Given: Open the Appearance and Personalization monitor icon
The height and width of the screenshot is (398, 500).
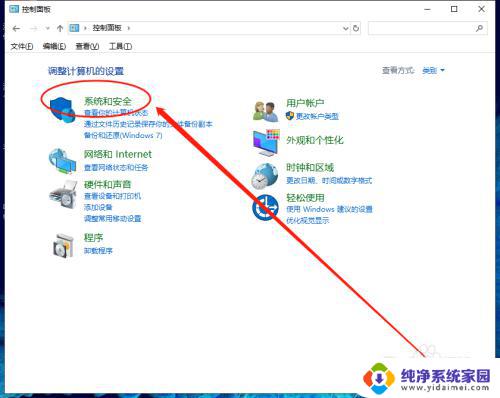Looking at the screenshot, I should (x=266, y=143).
